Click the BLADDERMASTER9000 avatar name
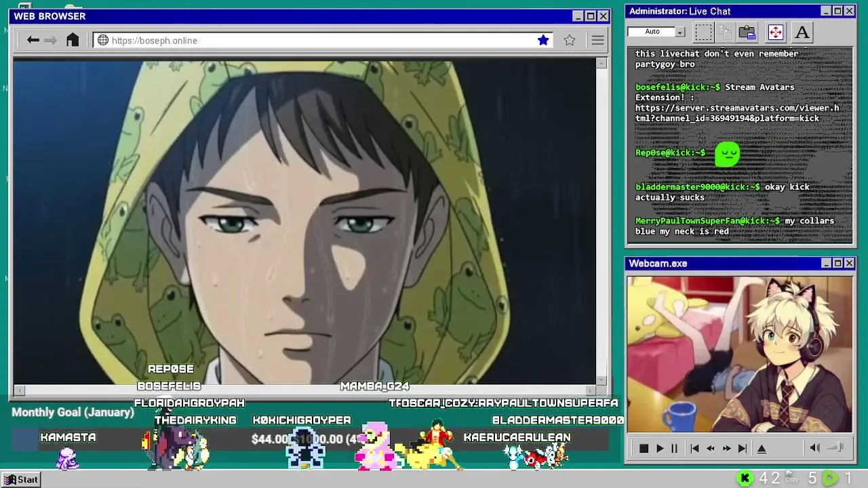The image size is (868, 488). tap(558, 420)
